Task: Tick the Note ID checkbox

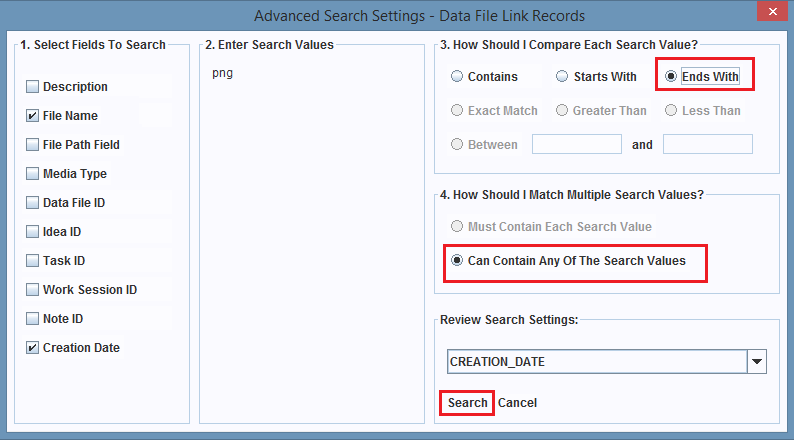Action: click(33, 319)
